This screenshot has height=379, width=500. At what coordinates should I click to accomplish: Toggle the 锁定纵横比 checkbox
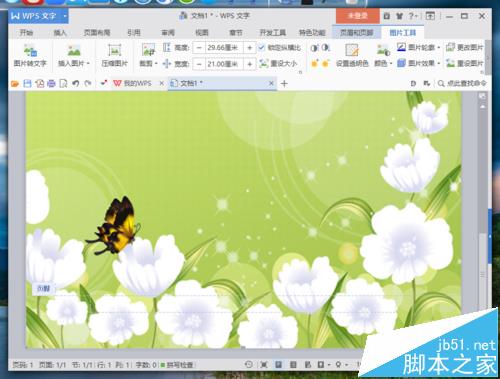coord(261,48)
